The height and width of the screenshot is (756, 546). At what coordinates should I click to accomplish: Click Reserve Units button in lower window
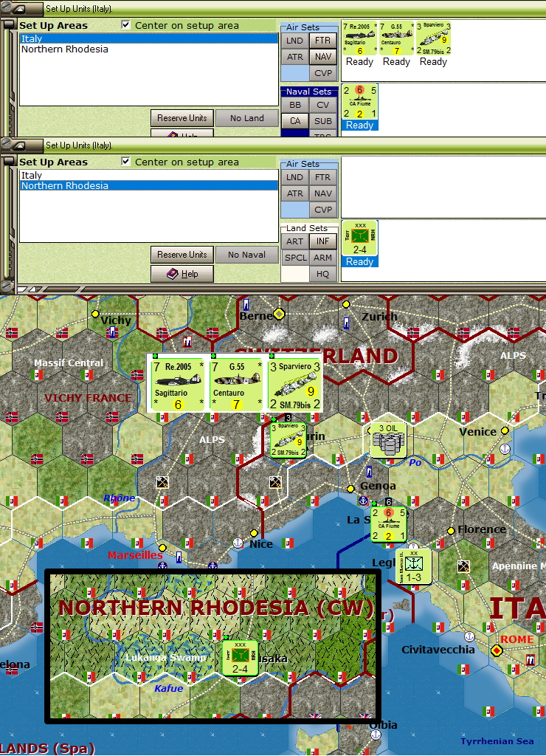pos(182,255)
